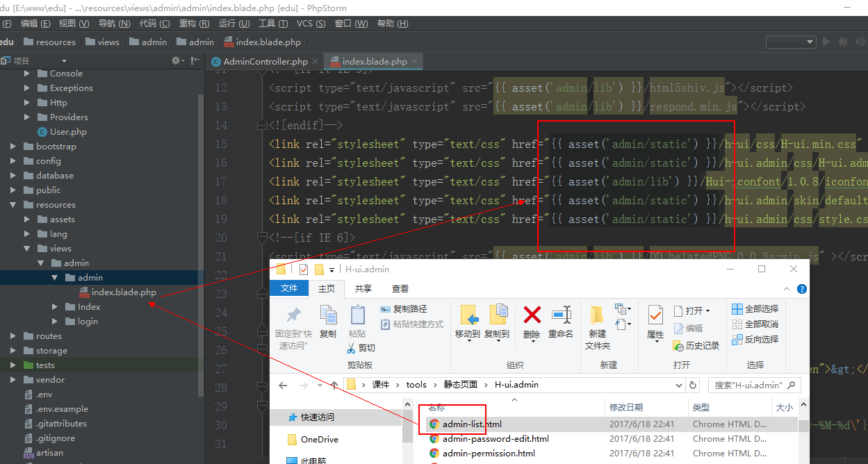The image size is (868, 464).
Task: Open the VCS menu in menu bar
Action: click(311, 23)
